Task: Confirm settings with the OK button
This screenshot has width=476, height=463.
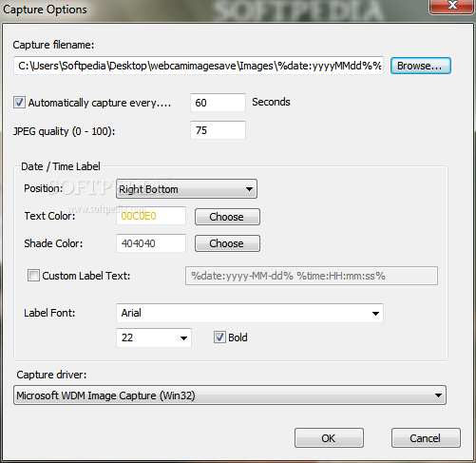Action: pyautogui.click(x=329, y=438)
